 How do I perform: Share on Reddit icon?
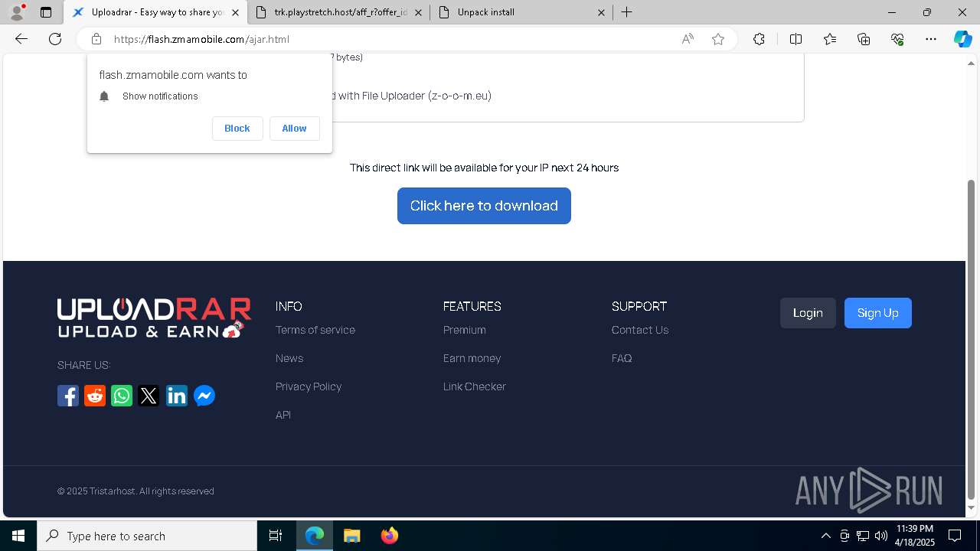95,396
